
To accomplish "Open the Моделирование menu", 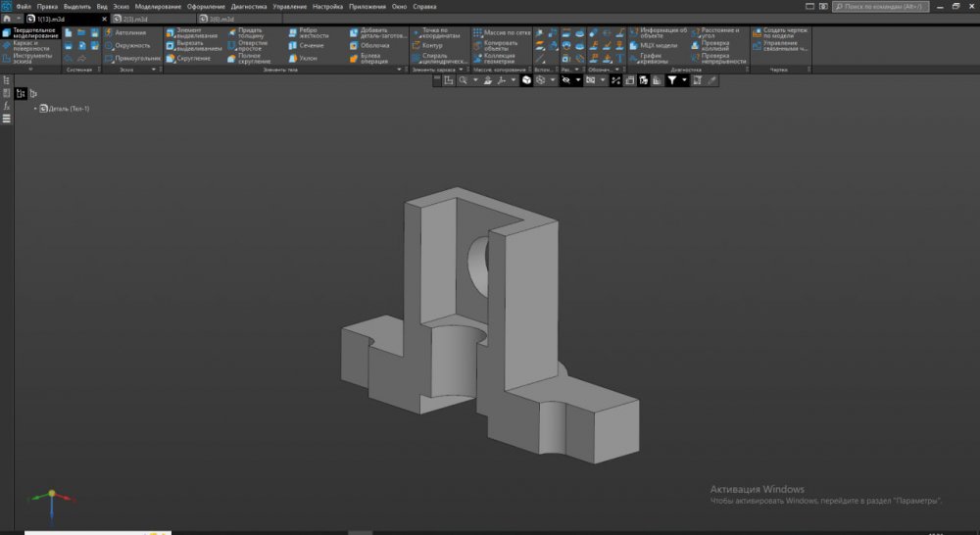I will tap(158, 6).
